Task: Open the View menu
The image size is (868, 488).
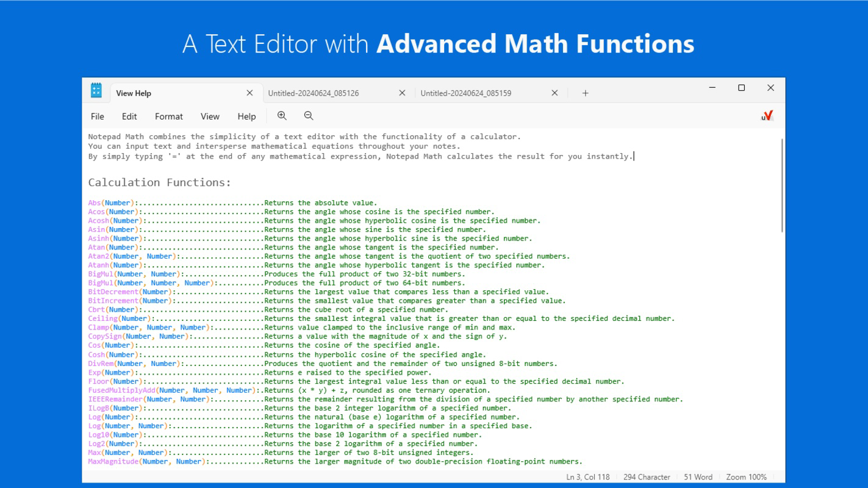Action: [210, 116]
